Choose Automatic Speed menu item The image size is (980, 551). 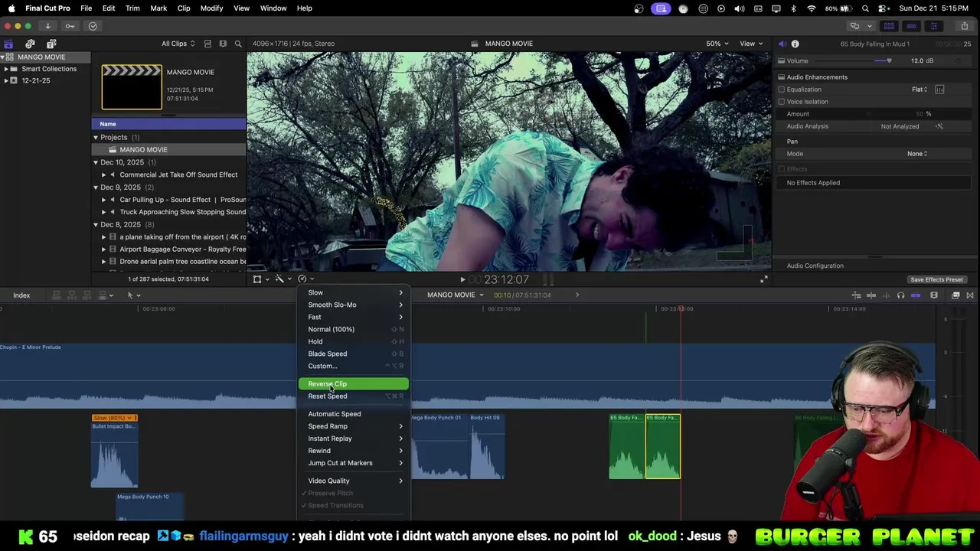[353, 414]
